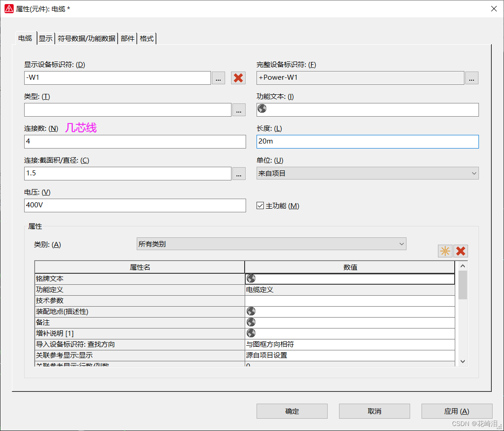Image resolution: width=504 pixels, height=431 pixels.
Task: Click the properties table scrollbar thumb
Action: click(463, 285)
